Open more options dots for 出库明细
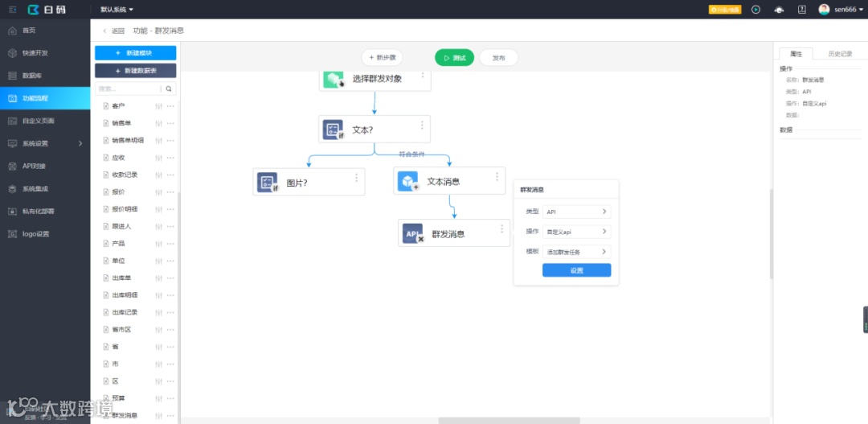The width and height of the screenshot is (868, 424). pos(170,294)
